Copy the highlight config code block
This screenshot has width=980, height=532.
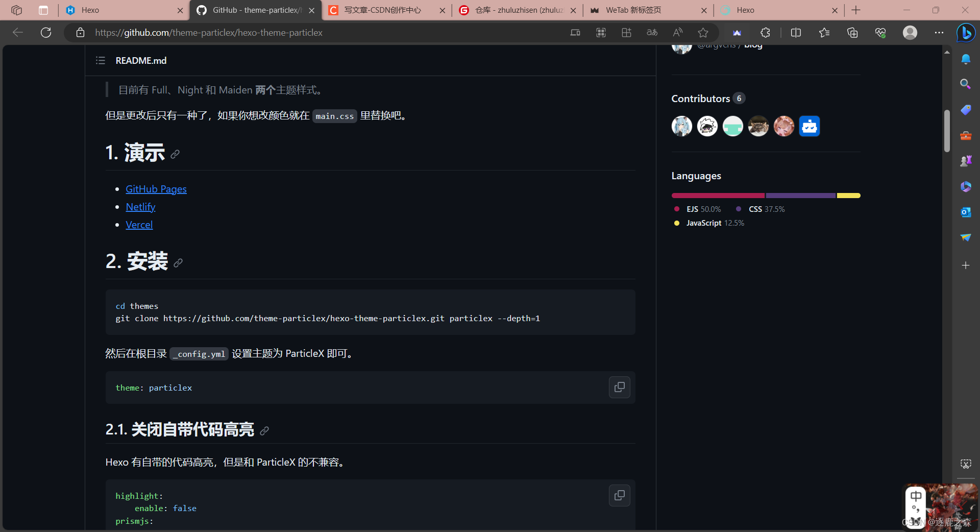[619, 495]
